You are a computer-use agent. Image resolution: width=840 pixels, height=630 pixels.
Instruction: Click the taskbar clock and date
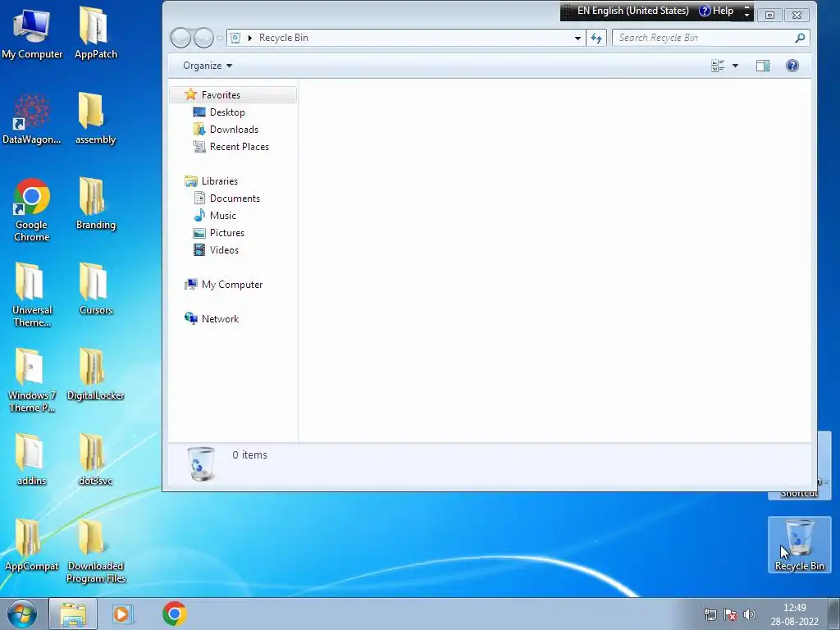tap(794, 614)
